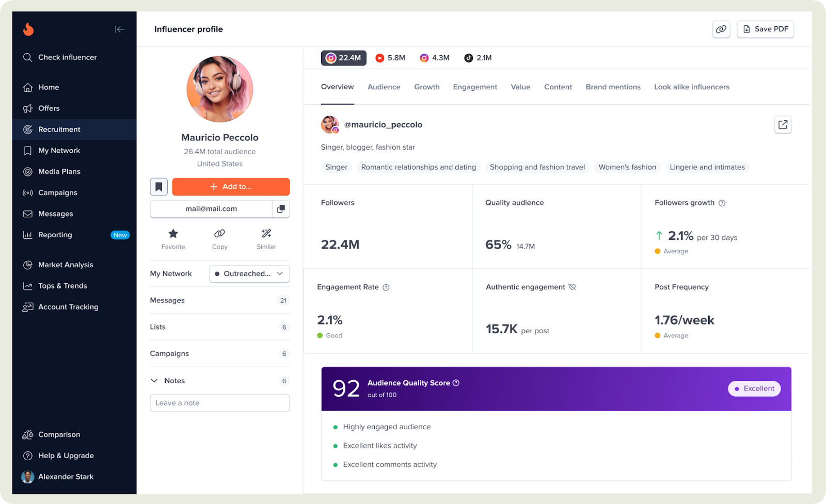Open the Brand mentions tab
The width and height of the screenshot is (826, 504).
coord(613,87)
